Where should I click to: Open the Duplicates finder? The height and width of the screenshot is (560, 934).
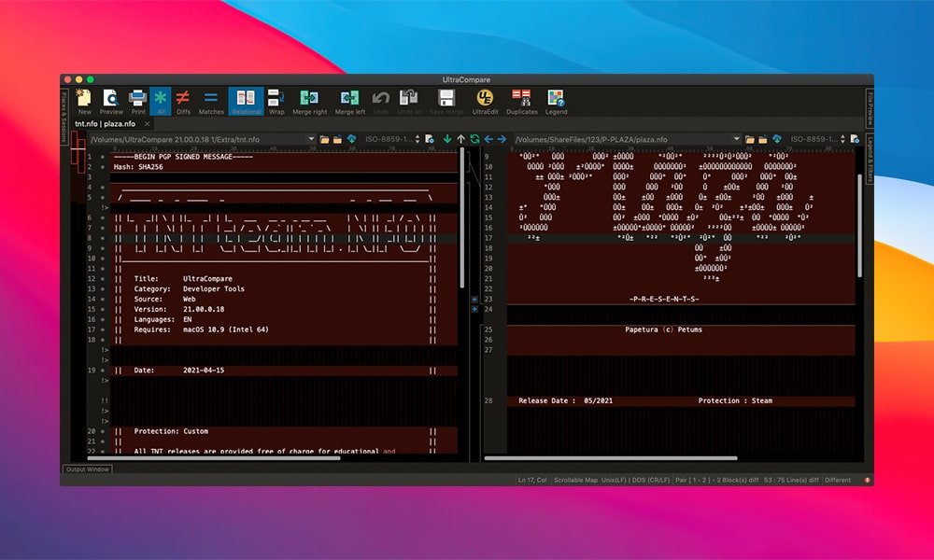522,98
